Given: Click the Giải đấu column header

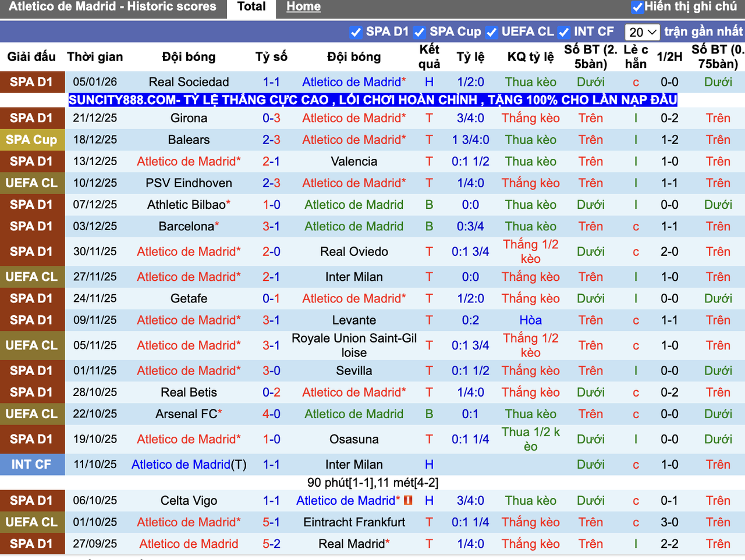Looking at the screenshot, I should pyautogui.click(x=31, y=57).
